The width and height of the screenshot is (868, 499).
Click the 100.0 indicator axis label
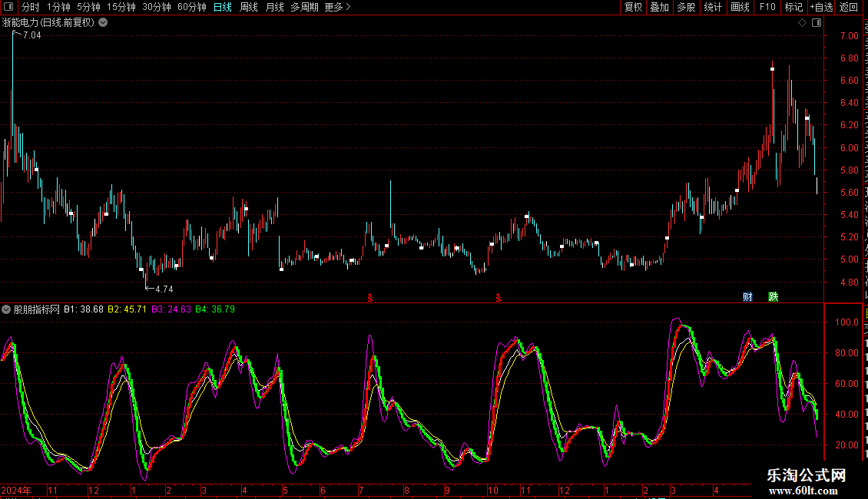(847, 322)
